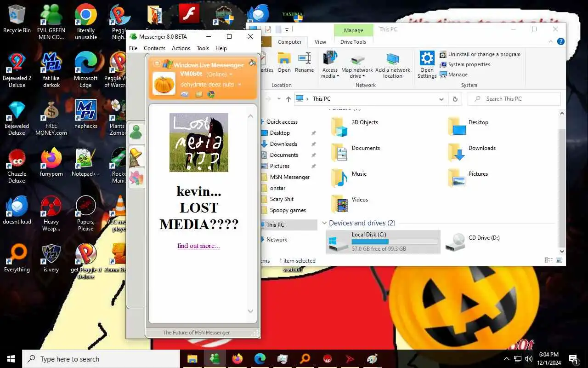
Task: Select Network in the navigation pane
Action: pyautogui.click(x=276, y=240)
